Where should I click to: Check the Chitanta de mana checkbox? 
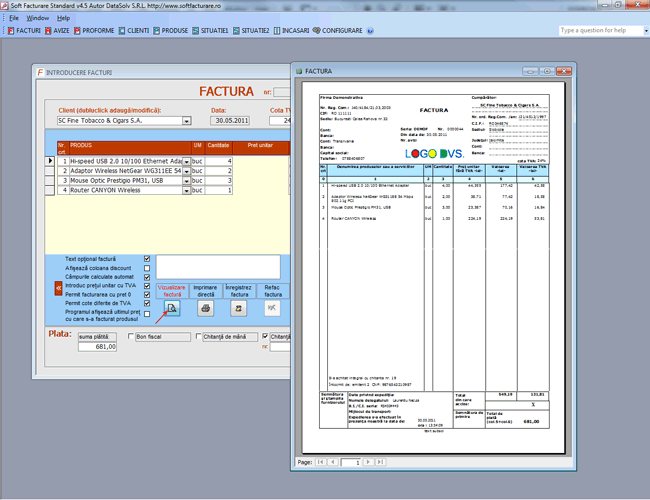[x=198, y=336]
